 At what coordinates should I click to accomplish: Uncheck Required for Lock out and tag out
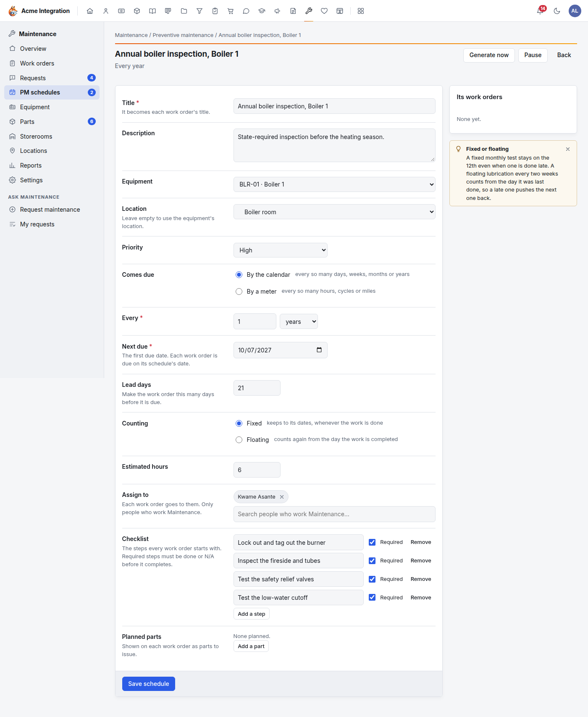(x=372, y=542)
